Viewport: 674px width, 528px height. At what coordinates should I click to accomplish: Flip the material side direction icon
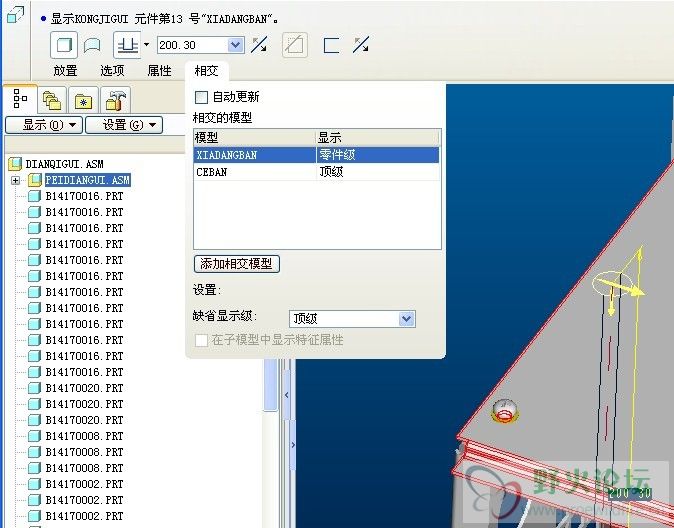pyautogui.click(x=361, y=45)
